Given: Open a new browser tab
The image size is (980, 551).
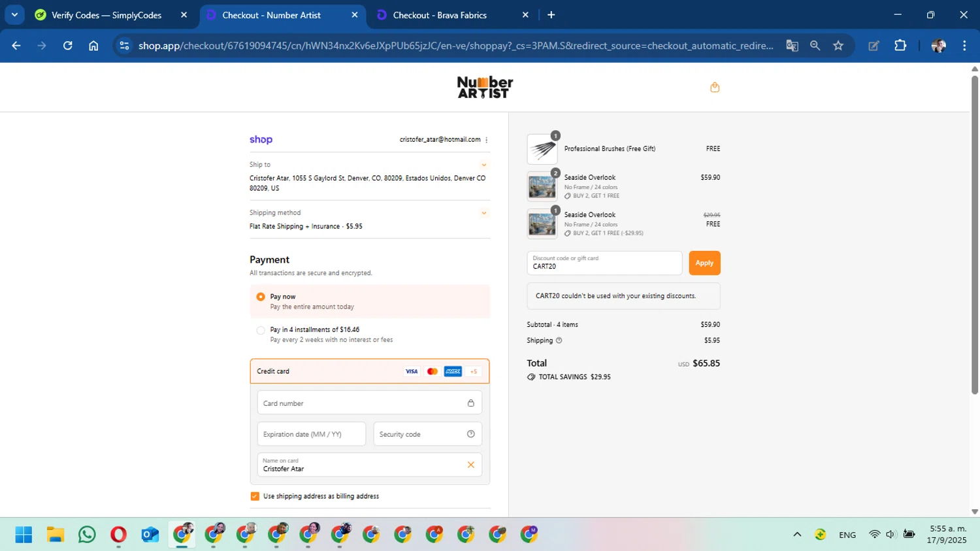Looking at the screenshot, I should click(551, 15).
